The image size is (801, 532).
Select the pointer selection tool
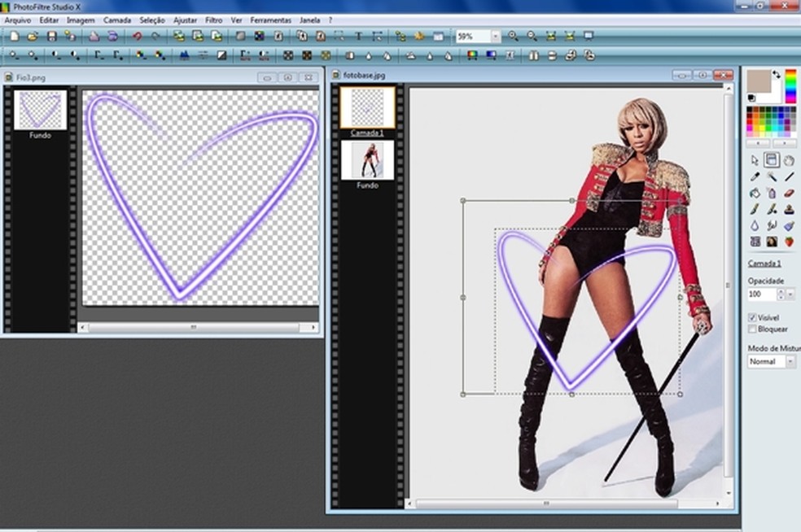click(x=755, y=160)
